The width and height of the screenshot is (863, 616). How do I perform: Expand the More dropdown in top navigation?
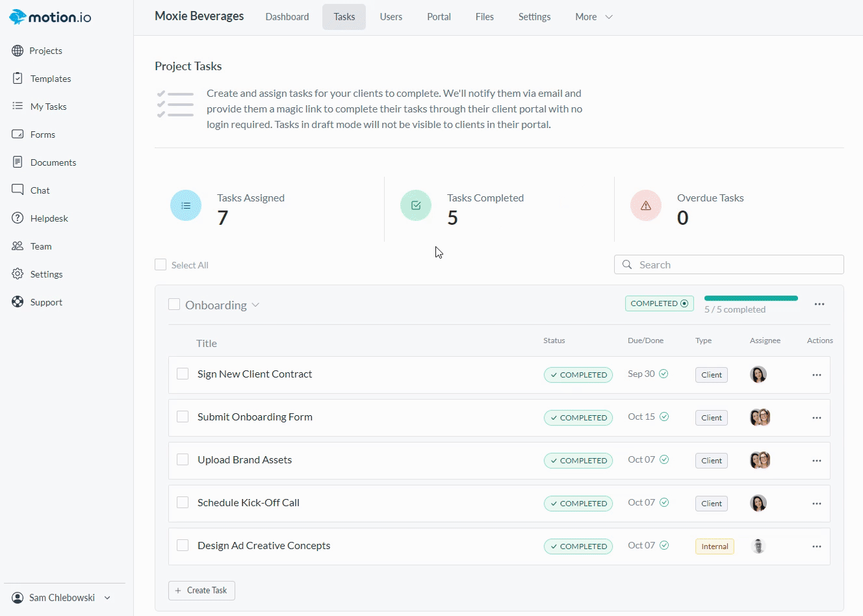click(x=593, y=17)
